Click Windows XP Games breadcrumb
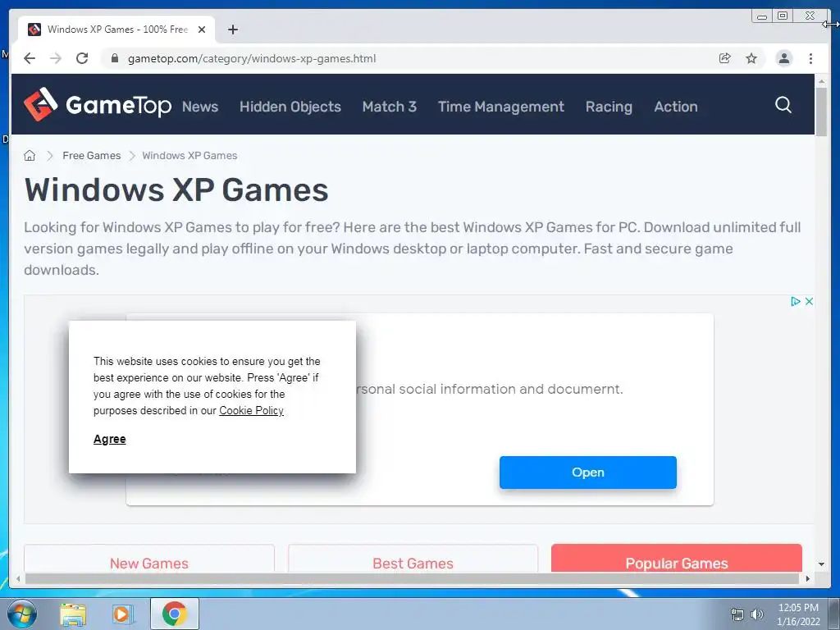 tap(189, 155)
